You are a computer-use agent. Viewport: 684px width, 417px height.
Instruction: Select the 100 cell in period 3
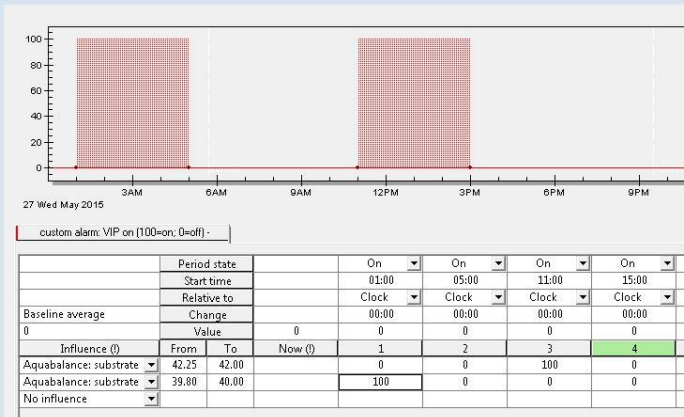coord(549,365)
